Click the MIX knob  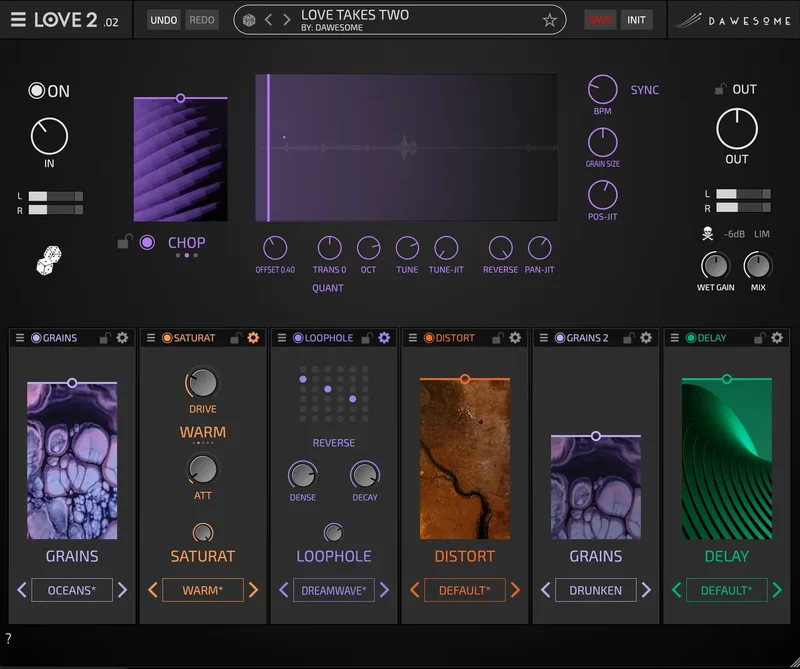(758, 265)
